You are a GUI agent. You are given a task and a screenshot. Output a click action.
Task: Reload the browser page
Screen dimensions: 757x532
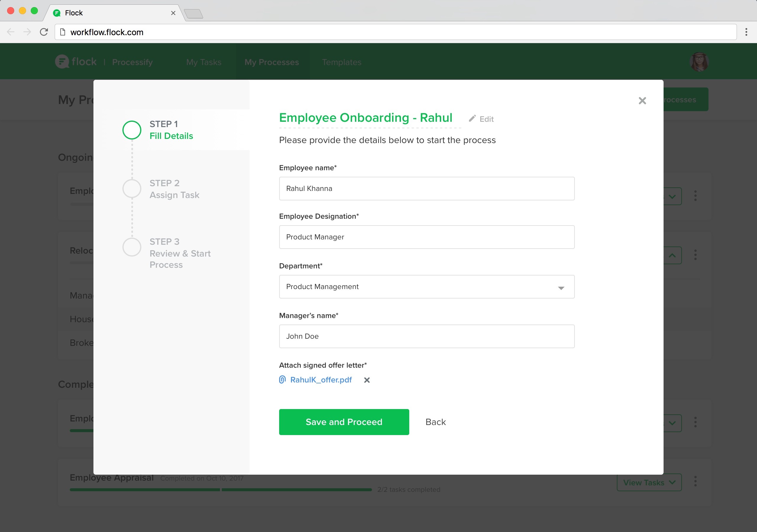[x=44, y=32]
